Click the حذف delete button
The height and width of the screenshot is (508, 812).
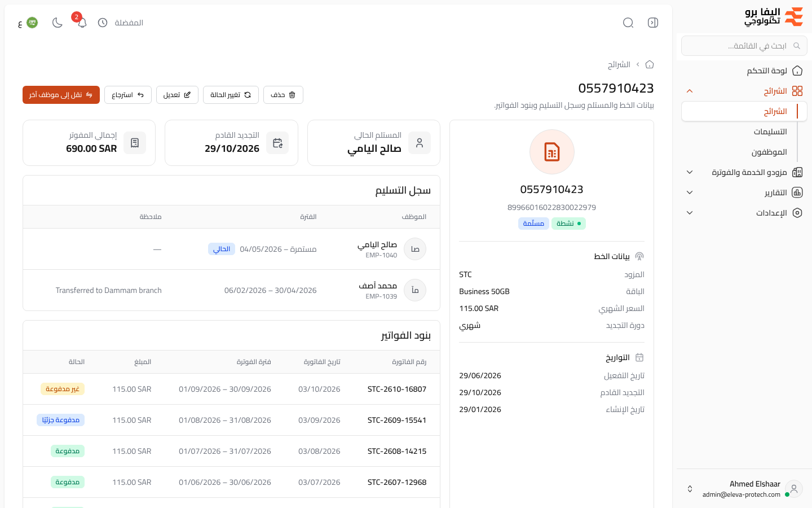pos(283,95)
